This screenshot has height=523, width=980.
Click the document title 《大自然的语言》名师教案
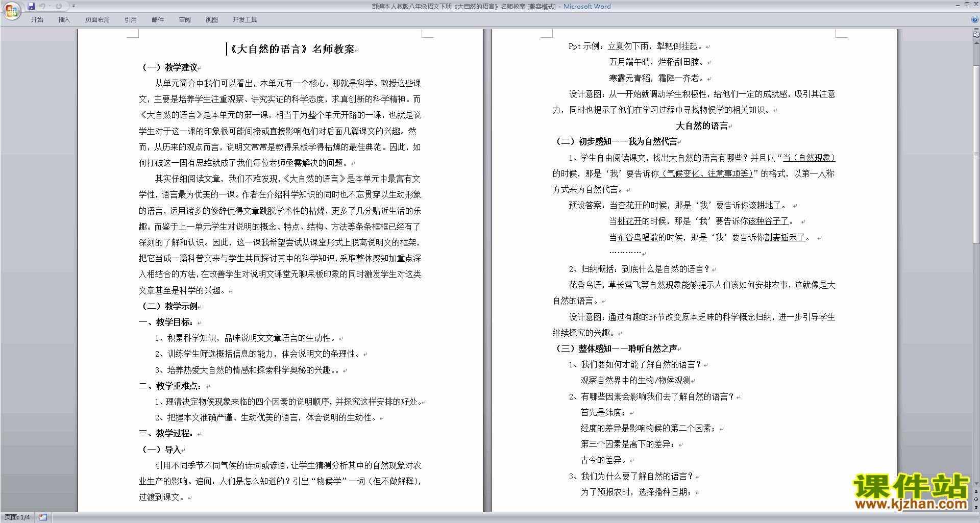tap(291, 49)
